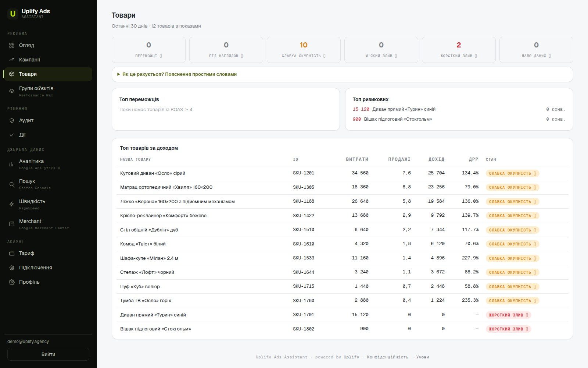This screenshot has height=368, width=588.
Task: Click the Uplify Ads logo icon
Action: tap(12, 14)
